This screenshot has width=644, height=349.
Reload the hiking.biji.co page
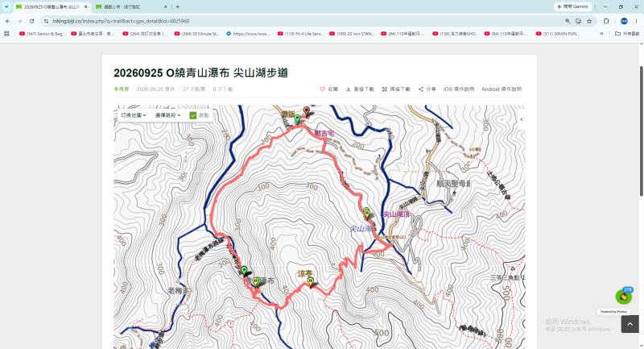coord(31,21)
